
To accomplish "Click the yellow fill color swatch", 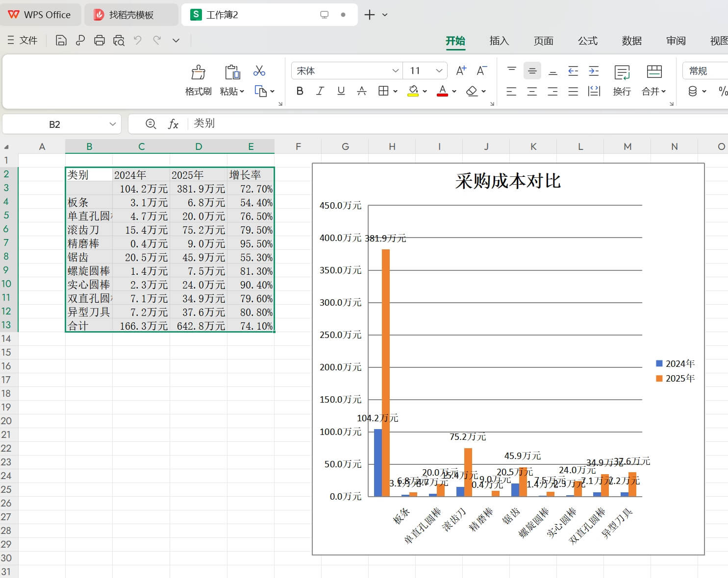I will point(413,91).
